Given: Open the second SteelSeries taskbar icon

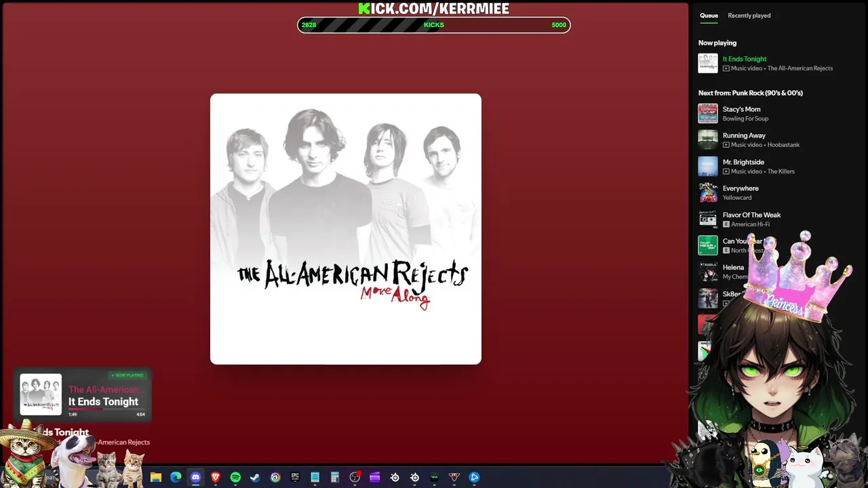Looking at the screenshot, I should pyautogui.click(x=414, y=477).
